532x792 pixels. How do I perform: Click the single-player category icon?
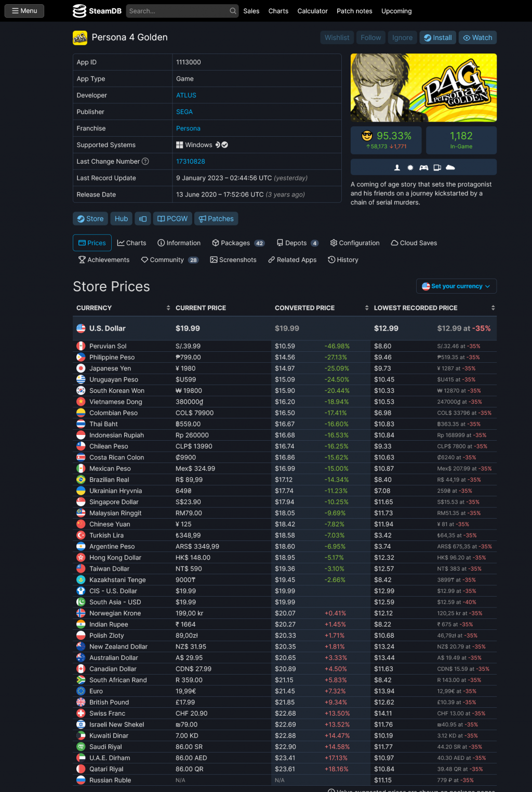(x=397, y=167)
